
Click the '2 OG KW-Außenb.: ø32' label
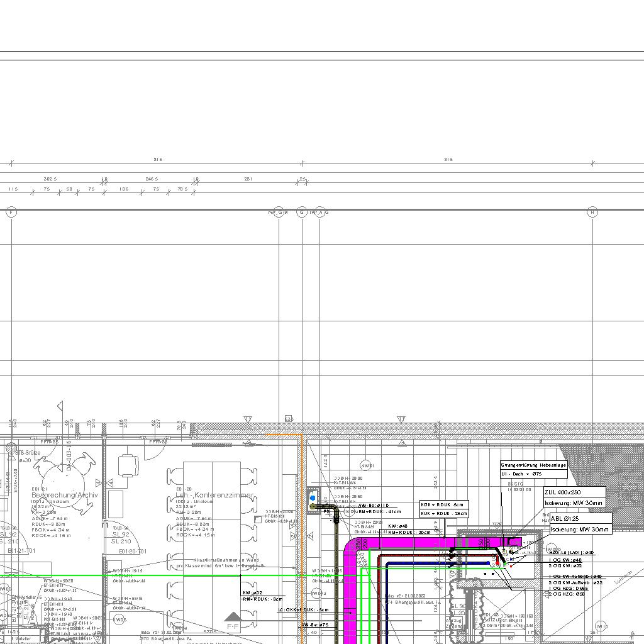coord(576,582)
